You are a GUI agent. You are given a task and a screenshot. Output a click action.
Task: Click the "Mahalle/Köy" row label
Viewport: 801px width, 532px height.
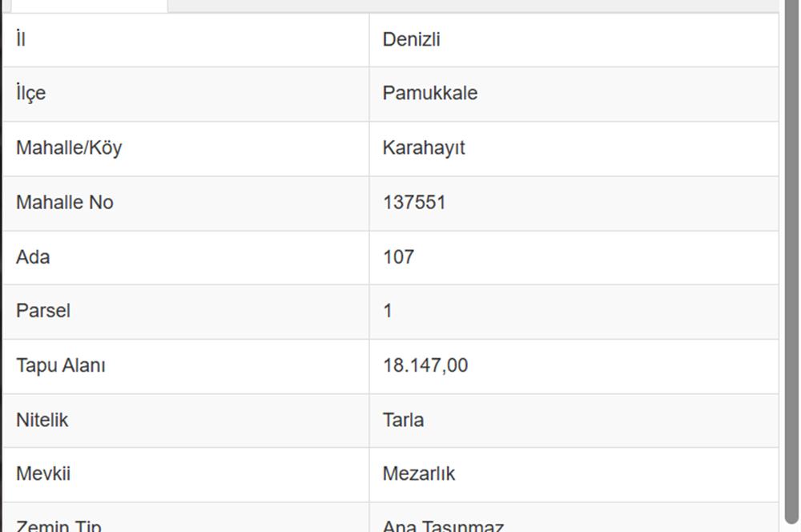point(69,148)
